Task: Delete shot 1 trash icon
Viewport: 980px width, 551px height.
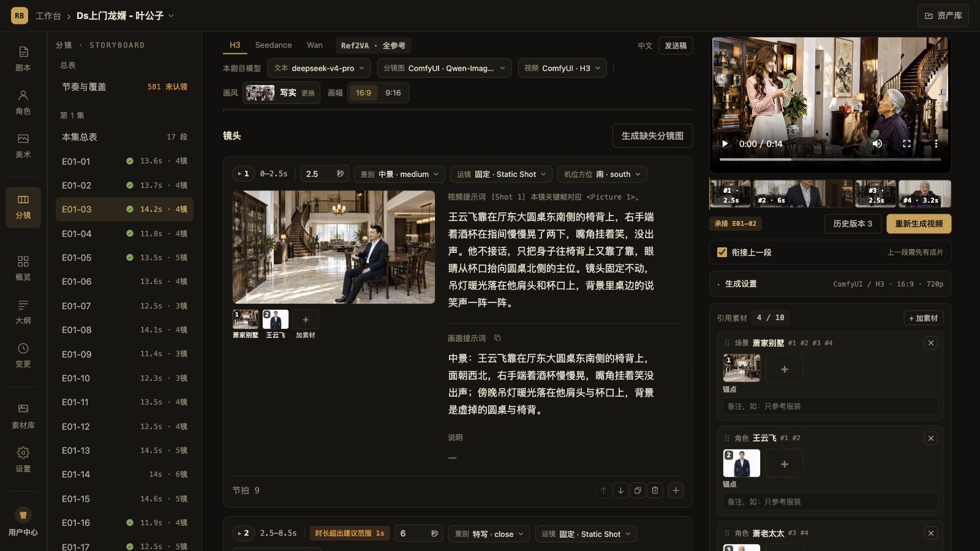Action: (x=655, y=490)
